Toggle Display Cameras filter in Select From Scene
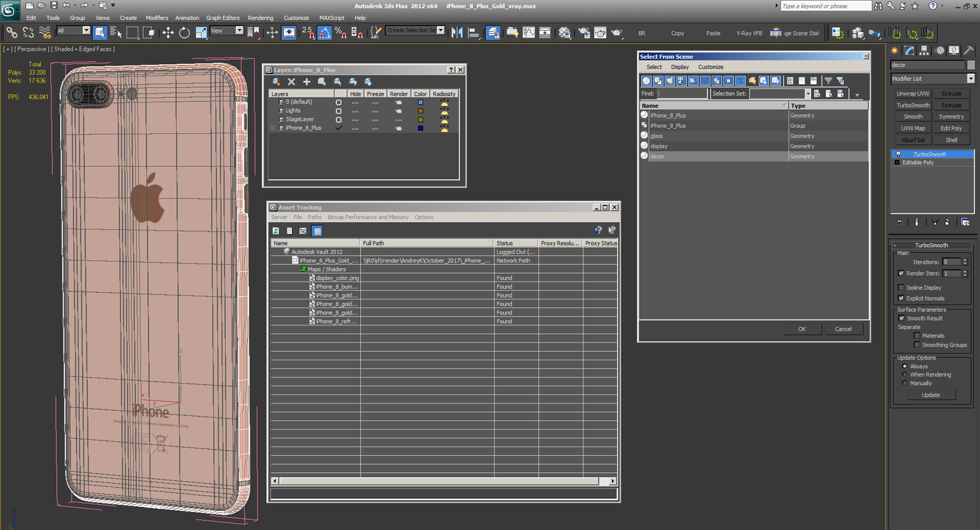Image resolution: width=980 pixels, height=530 pixels. tap(681, 81)
